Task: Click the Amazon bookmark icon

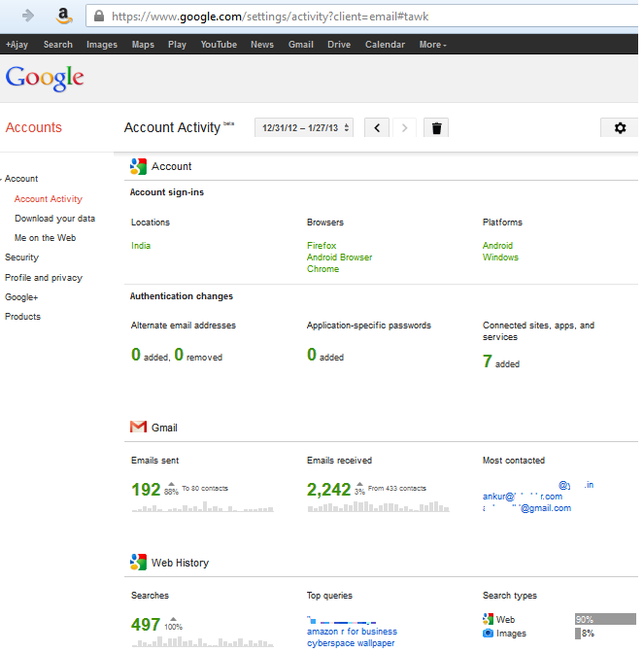Action: [x=64, y=16]
